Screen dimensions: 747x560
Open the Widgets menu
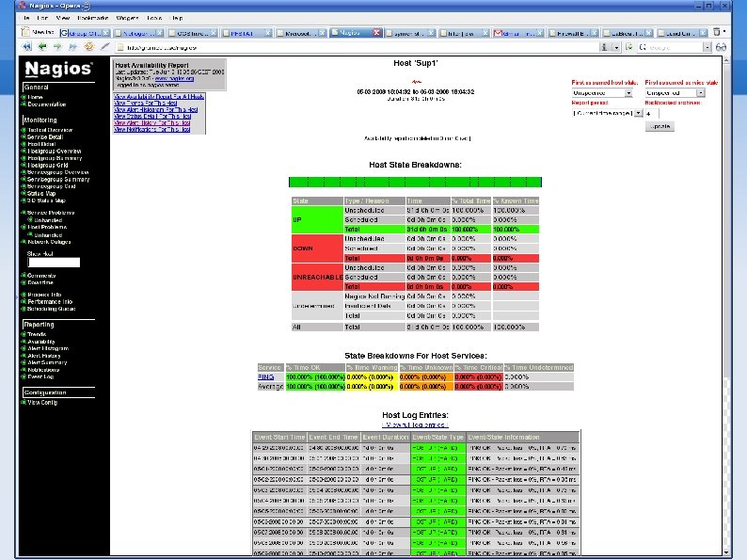tap(127, 18)
